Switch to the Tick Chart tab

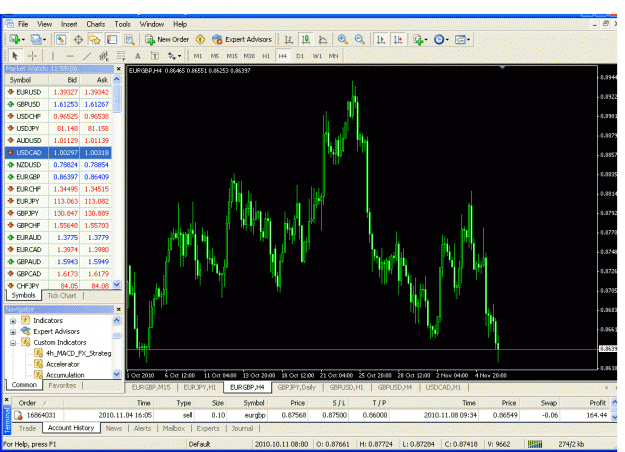61,295
